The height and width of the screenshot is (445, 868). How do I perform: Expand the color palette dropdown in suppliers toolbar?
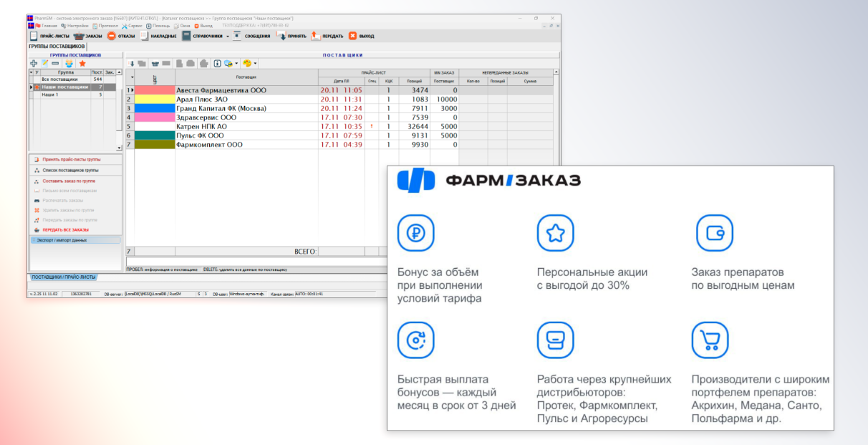pyautogui.click(x=256, y=63)
